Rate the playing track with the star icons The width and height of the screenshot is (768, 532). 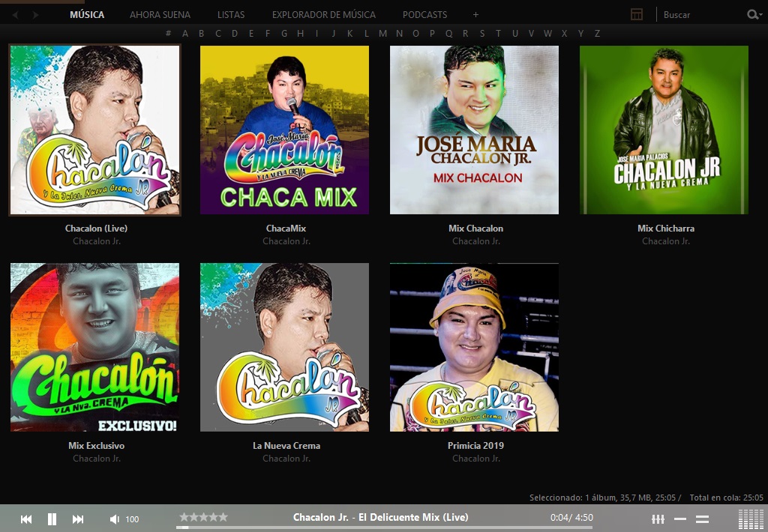[x=203, y=516]
